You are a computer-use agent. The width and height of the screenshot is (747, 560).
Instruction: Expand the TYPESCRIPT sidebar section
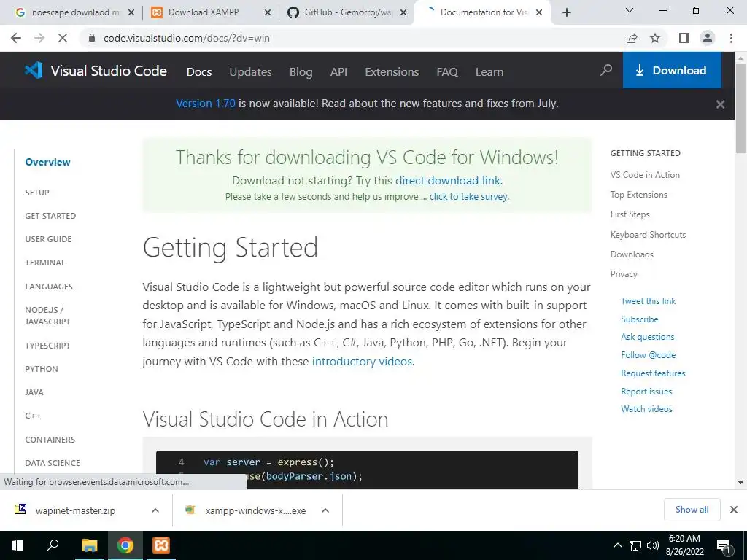[x=47, y=345]
